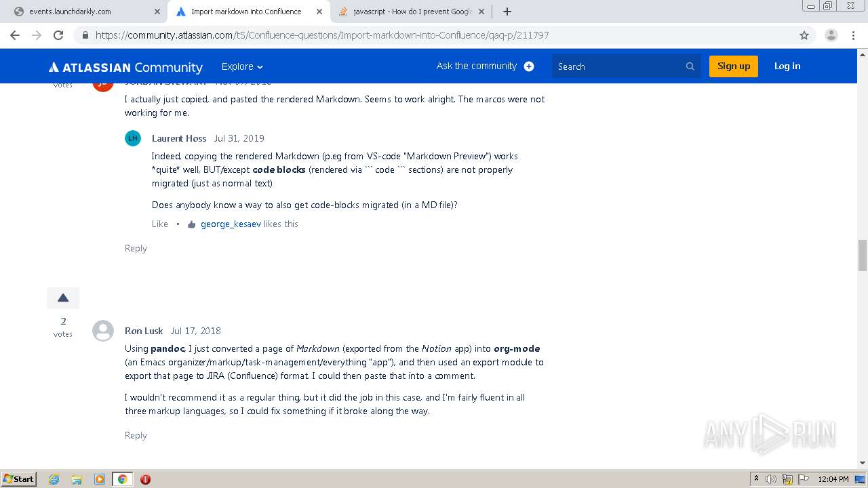Switch to javascript How do I prevent tab
The image size is (868, 488).
click(x=412, y=12)
